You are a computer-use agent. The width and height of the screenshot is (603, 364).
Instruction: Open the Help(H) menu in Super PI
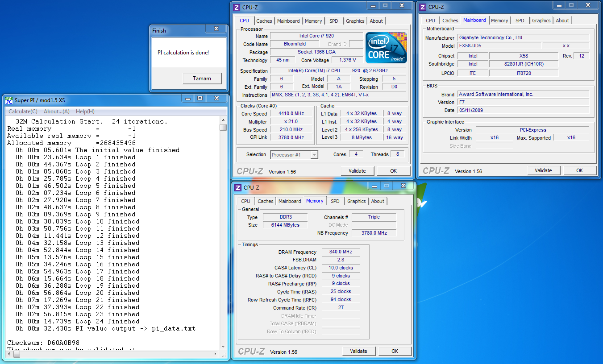pyautogui.click(x=85, y=112)
